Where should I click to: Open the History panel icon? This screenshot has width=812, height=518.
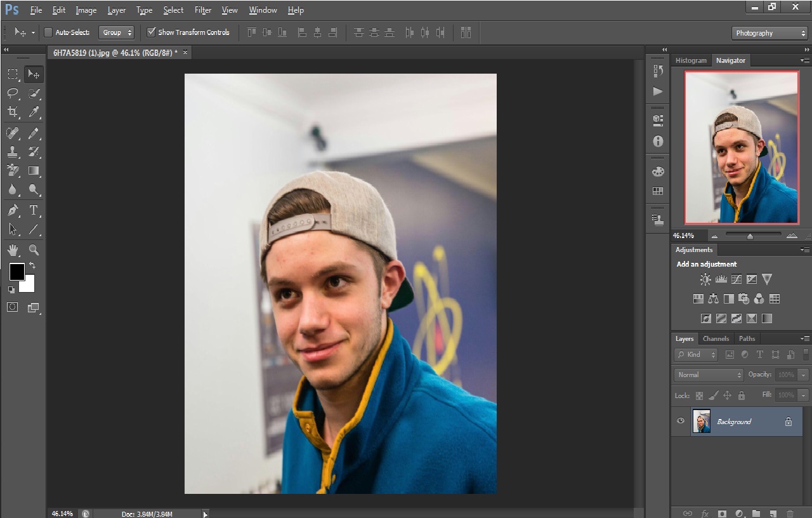658,71
